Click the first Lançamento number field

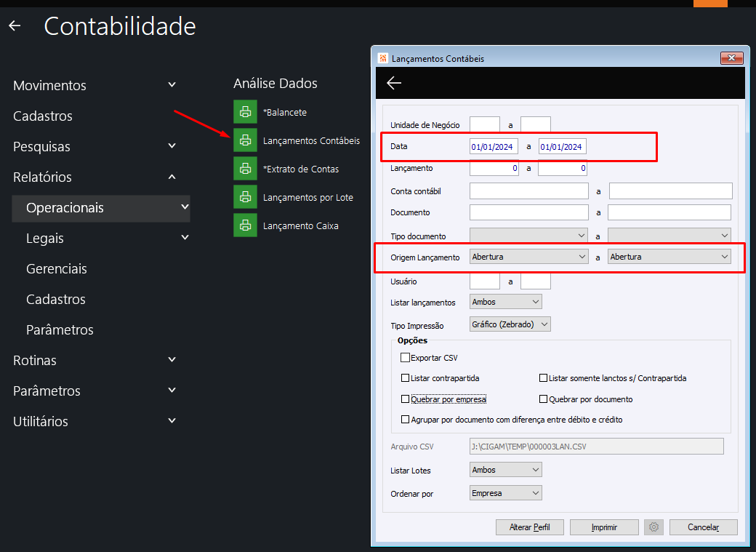tap(494, 168)
